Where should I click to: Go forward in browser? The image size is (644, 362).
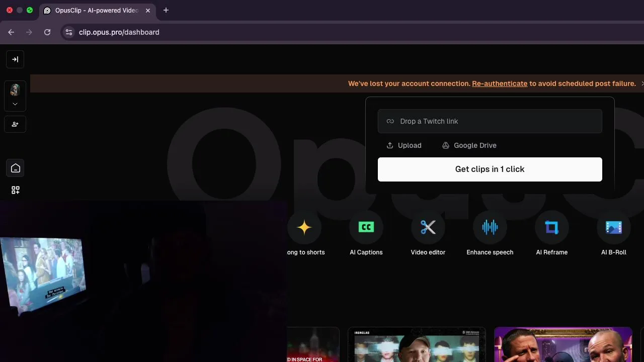pyautogui.click(x=29, y=32)
